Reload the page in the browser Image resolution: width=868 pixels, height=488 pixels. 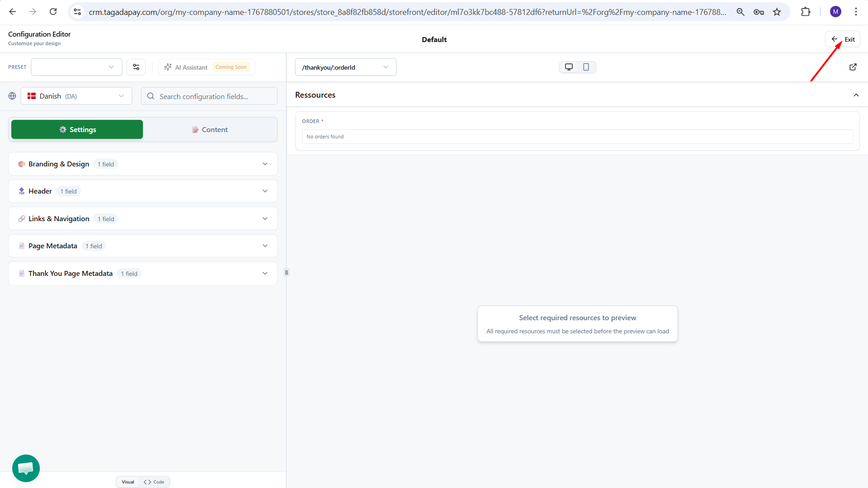pos(53,12)
